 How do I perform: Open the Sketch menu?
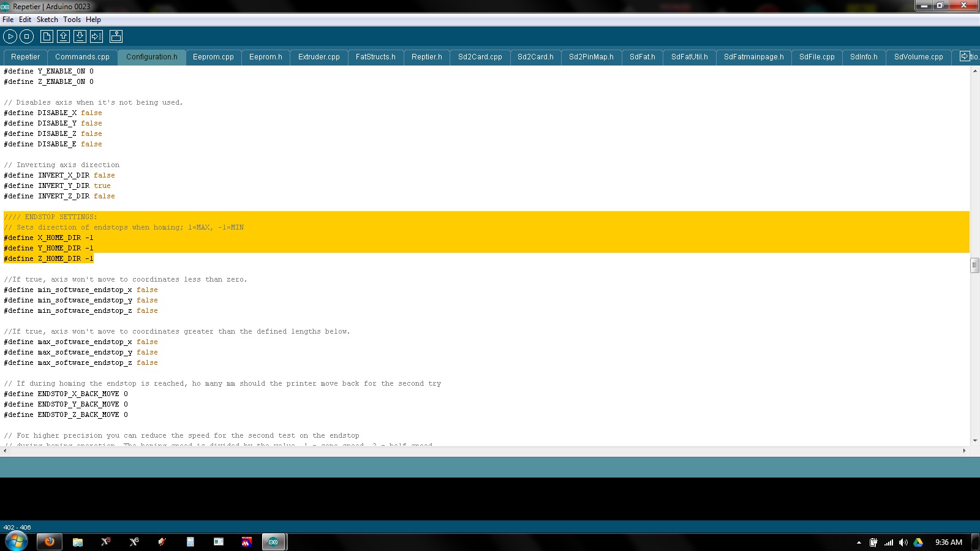click(x=47, y=20)
